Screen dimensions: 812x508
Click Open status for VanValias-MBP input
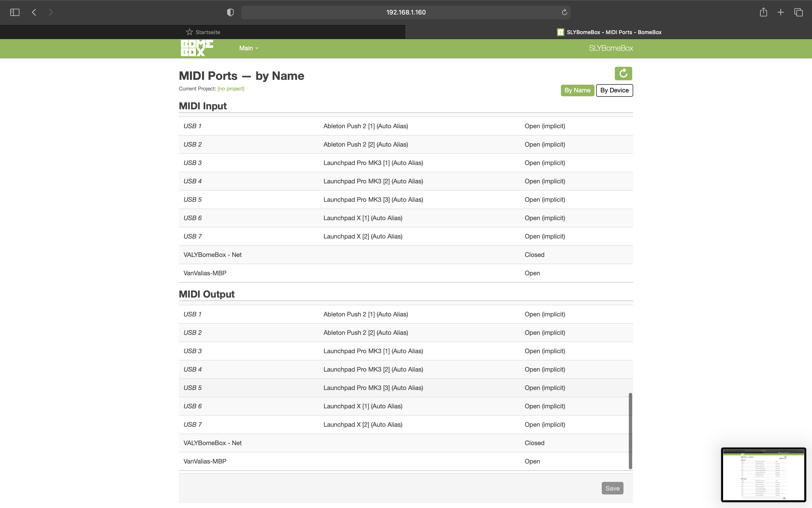tap(532, 273)
